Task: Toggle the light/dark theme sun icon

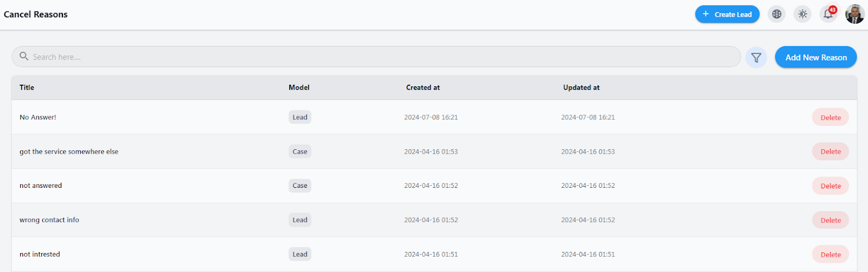Action: tap(803, 14)
